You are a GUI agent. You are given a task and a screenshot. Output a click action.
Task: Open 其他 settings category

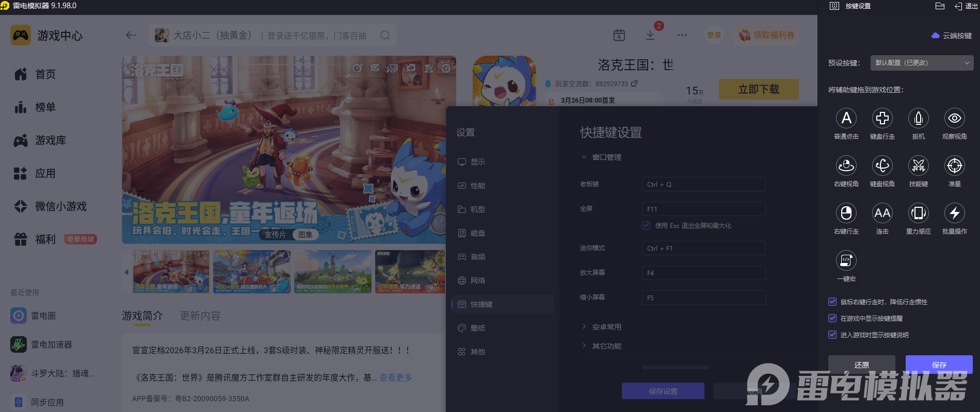coord(503,352)
